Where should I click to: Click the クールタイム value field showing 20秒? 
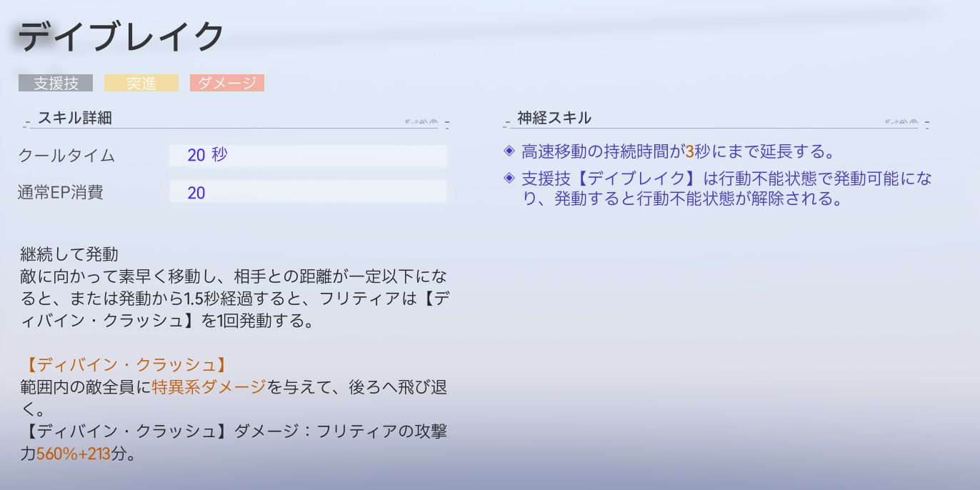tap(308, 155)
